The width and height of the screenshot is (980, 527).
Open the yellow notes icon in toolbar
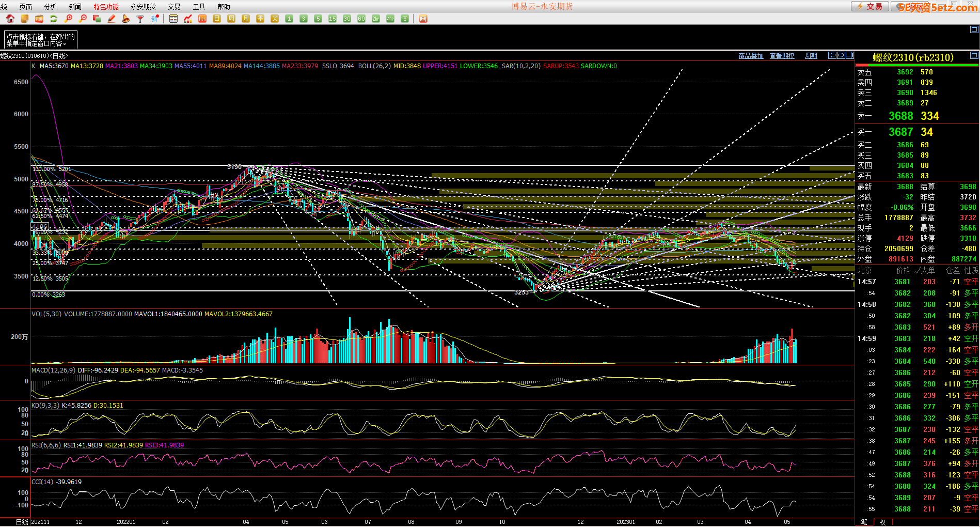point(25,19)
